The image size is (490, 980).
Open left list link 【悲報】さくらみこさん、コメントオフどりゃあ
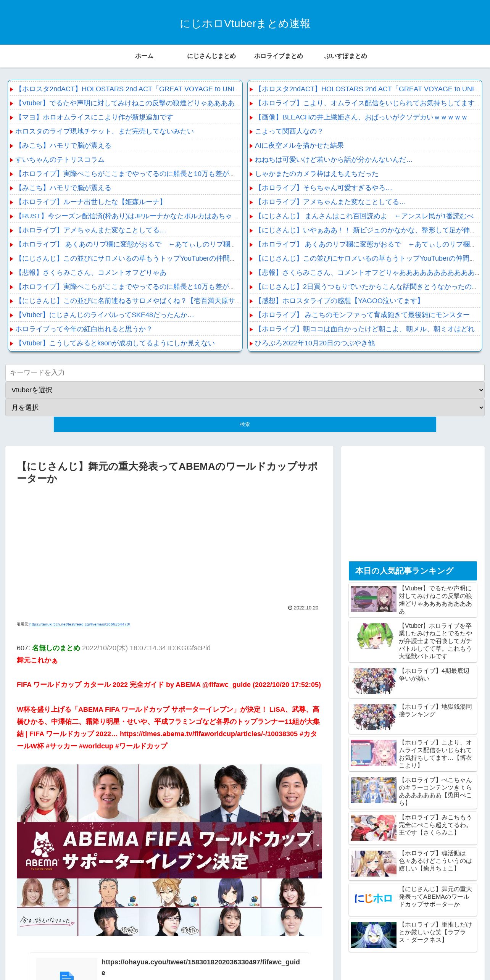[91, 272]
